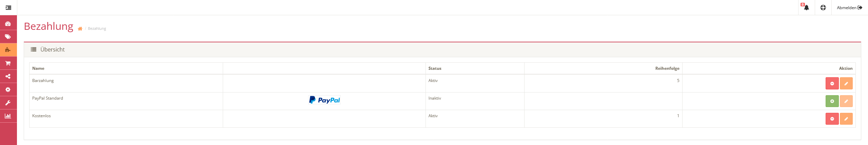Click the PayPal logo image
Viewport: 868px width, 145px height.
click(324, 100)
